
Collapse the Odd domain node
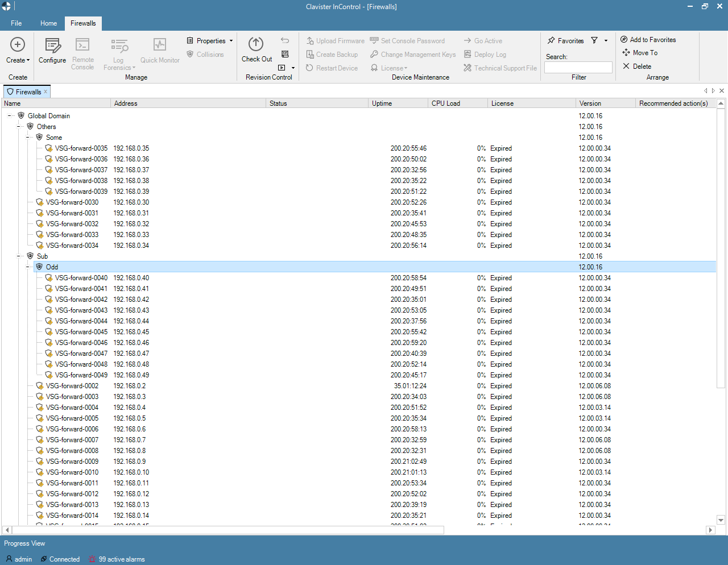(28, 267)
